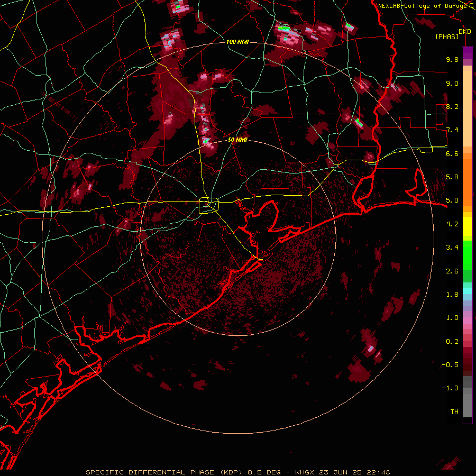Click the "DKD" legend label
Viewport: 476px width, 476px height.
465,32
